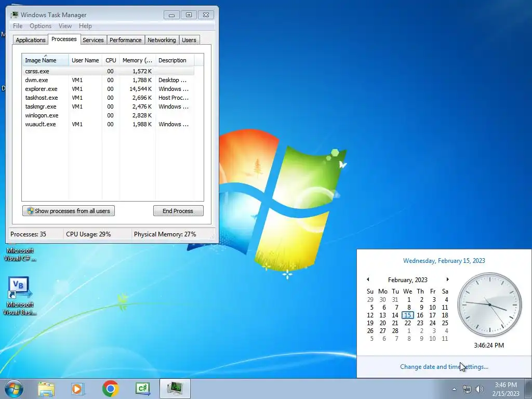
Task: Select the taskmgr.exe process row
Action: [108, 107]
